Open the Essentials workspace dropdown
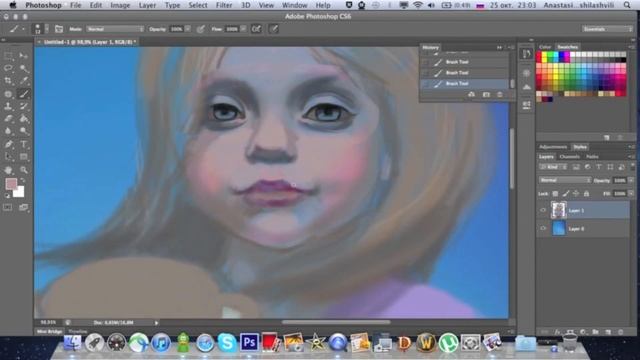Image resolution: width=640 pixels, height=360 pixels. pyautogui.click(x=607, y=29)
